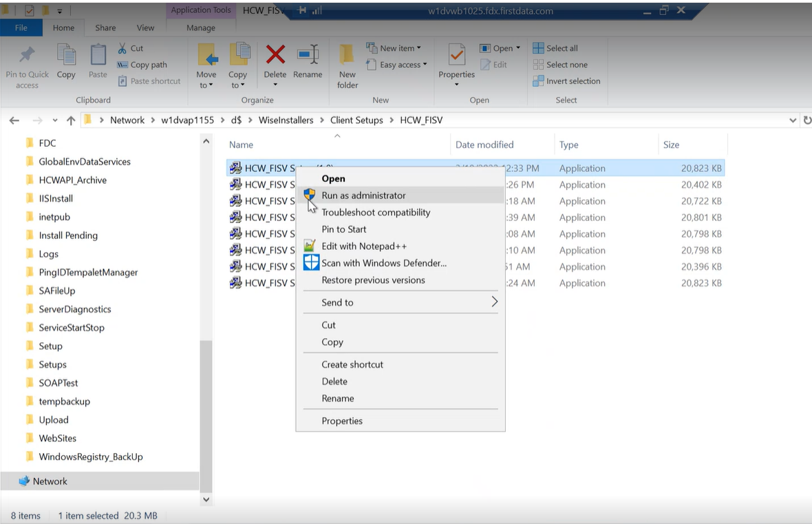Choose Troubleshoot compatibility from context menu
The width and height of the screenshot is (812, 524).
click(x=376, y=213)
